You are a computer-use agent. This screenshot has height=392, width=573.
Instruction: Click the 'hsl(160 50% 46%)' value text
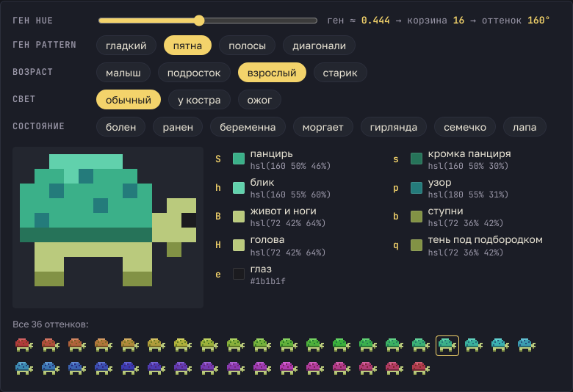pos(290,166)
